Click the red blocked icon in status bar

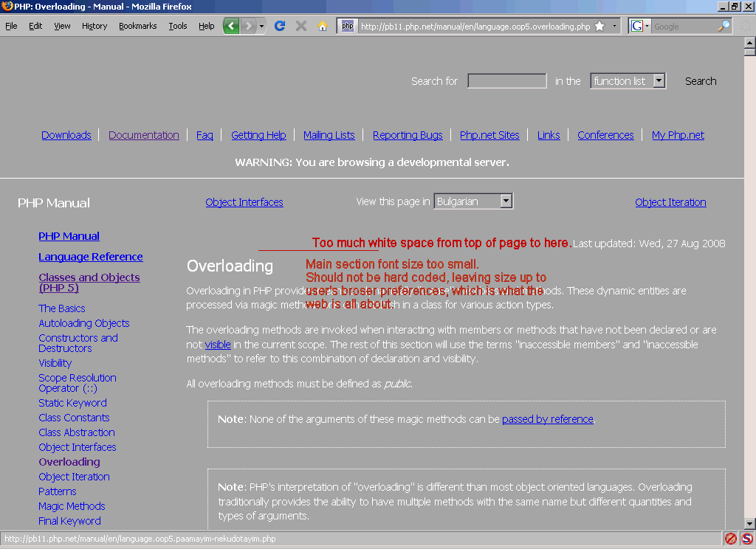pyautogui.click(x=731, y=539)
